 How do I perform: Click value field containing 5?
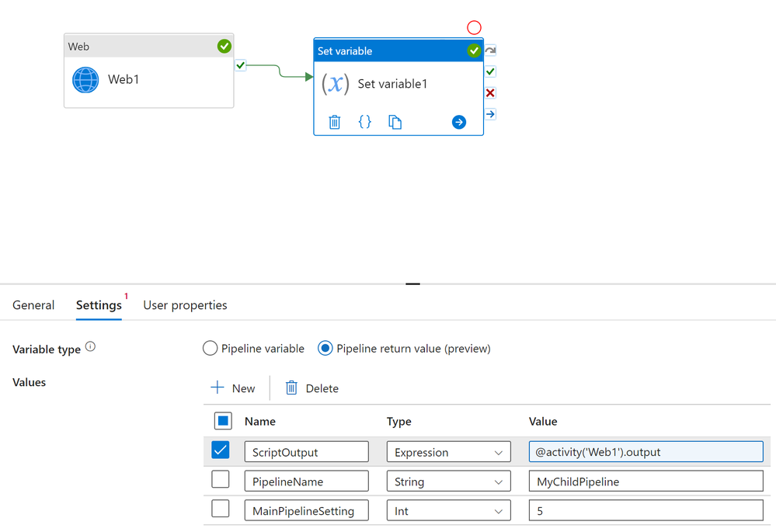(x=646, y=510)
